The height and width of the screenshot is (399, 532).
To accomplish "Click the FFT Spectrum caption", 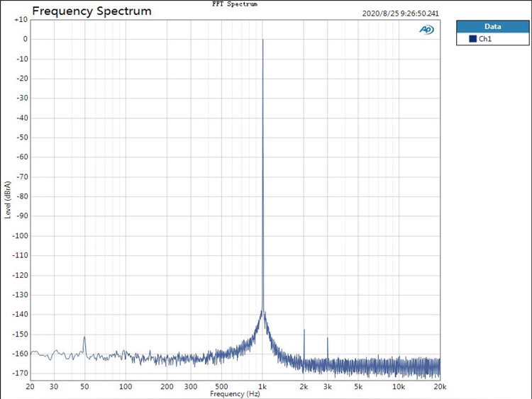I will tap(235, 4).
